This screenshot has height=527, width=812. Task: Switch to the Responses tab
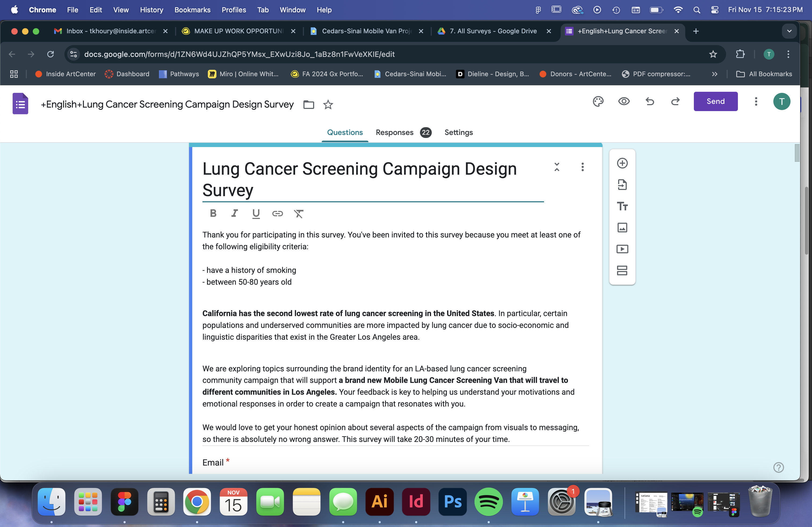pyautogui.click(x=394, y=132)
